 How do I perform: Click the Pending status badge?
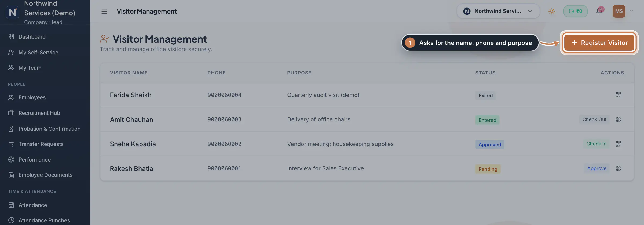(488, 169)
